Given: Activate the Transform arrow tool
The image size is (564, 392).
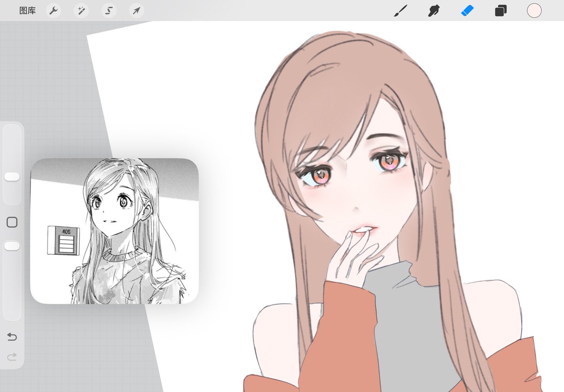Looking at the screenshot, I should 136,10.
